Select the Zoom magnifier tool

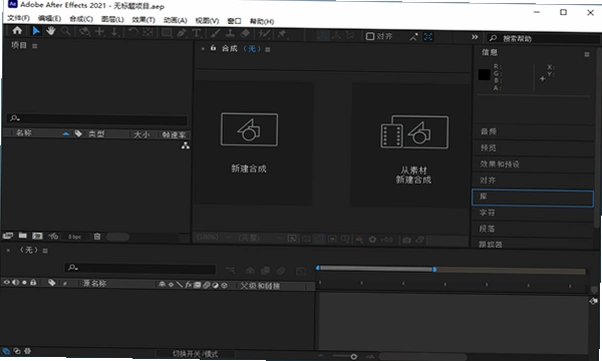[66, 31]
